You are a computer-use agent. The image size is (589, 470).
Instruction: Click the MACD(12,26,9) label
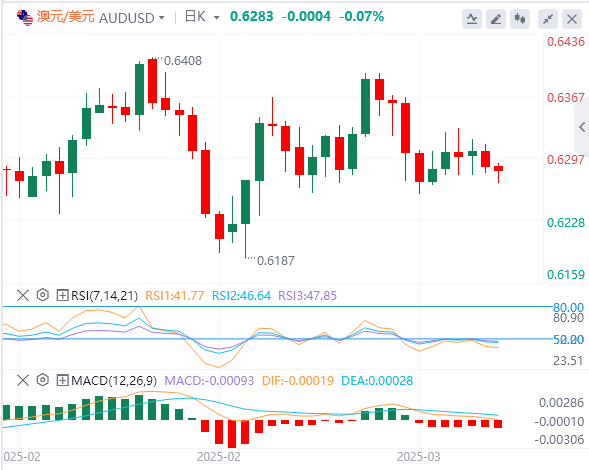coord(114,381)
